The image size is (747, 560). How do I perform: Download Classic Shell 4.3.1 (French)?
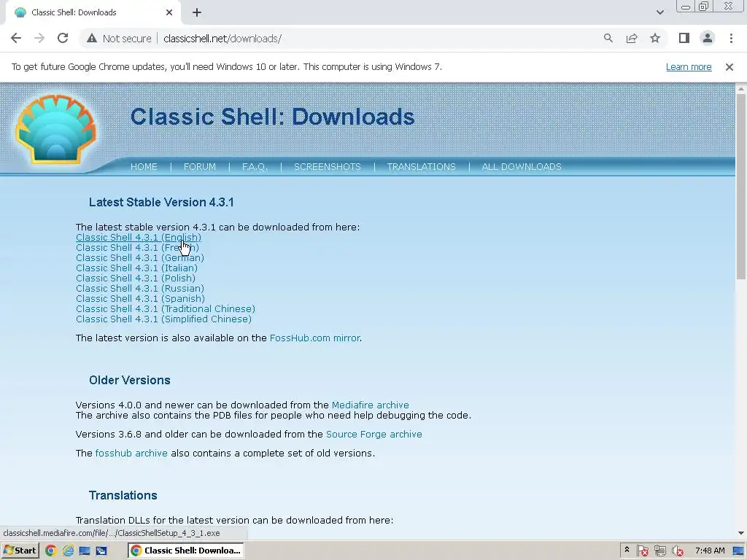pos(137,248)
